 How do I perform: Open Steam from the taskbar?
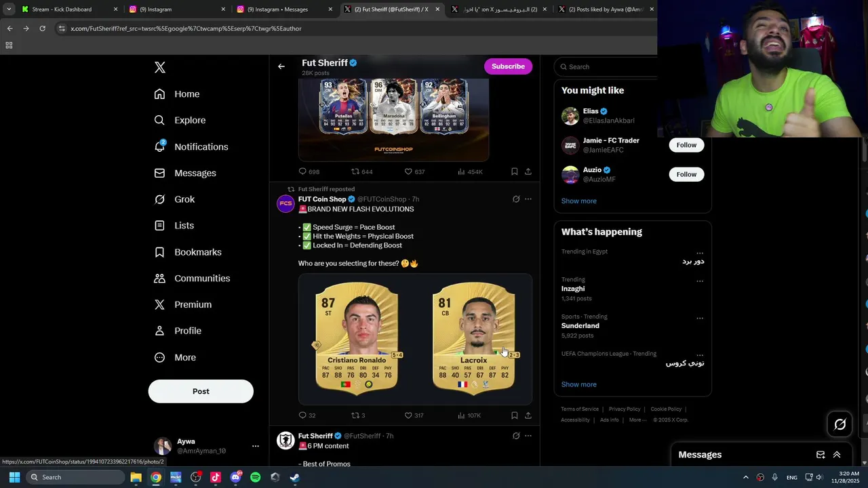(x=294, y=477)
